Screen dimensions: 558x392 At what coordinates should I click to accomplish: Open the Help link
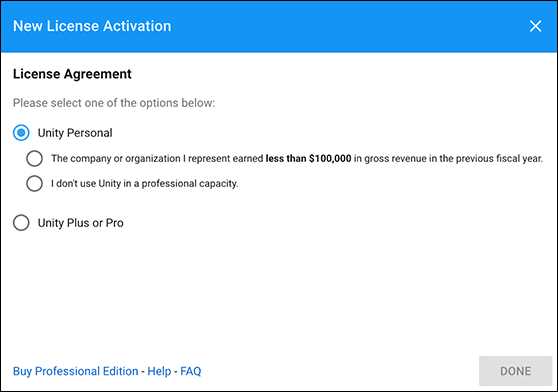point(159,371)
